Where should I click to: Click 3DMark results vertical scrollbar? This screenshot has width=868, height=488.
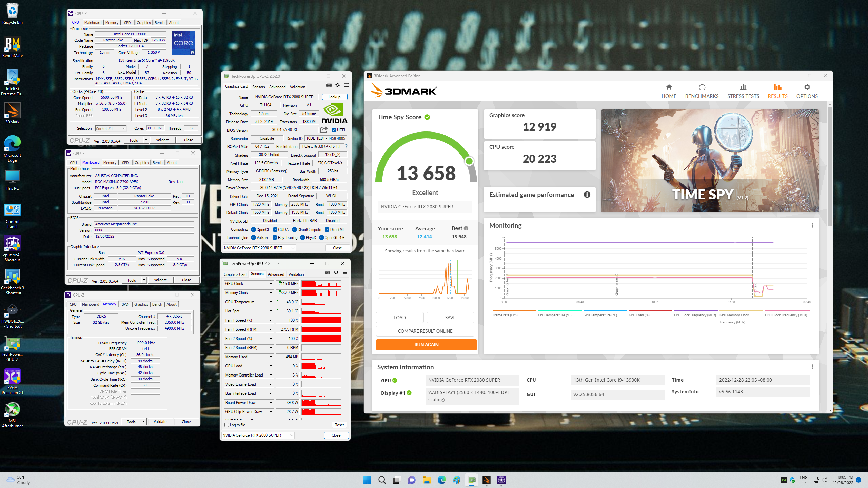[x=830, y=166]
